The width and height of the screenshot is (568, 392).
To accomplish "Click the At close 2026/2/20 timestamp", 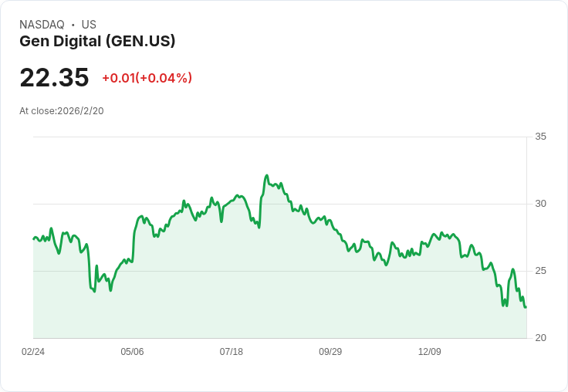I will 62,111.
